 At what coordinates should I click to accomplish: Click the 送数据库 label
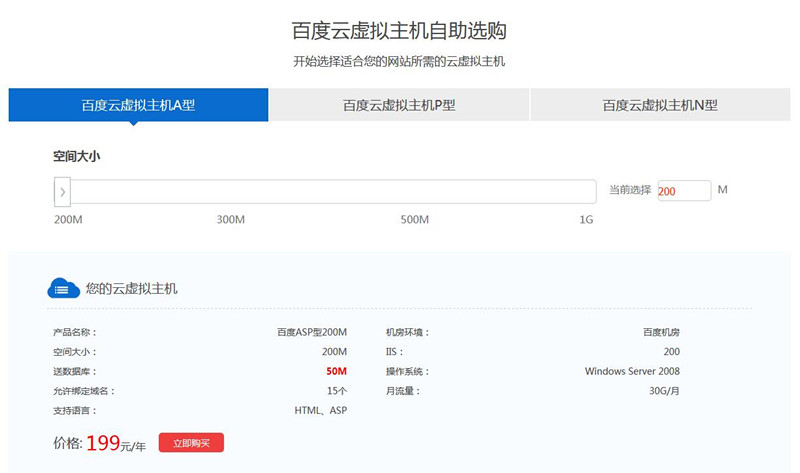(74, 371)
